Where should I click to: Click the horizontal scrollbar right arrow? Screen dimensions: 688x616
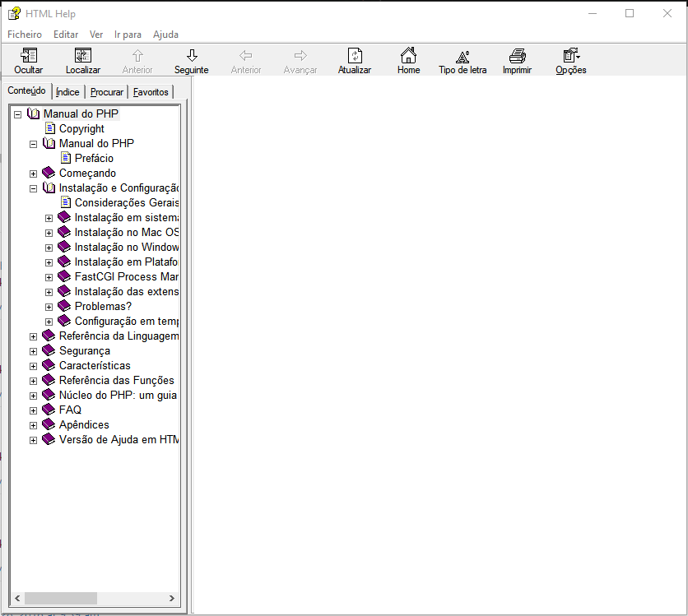pos(172,599)
